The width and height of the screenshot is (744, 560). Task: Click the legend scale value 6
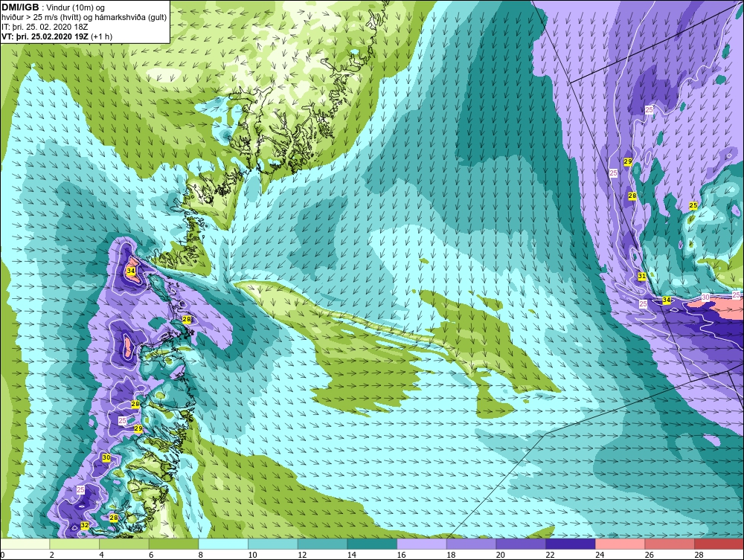[x=151, y=555]
